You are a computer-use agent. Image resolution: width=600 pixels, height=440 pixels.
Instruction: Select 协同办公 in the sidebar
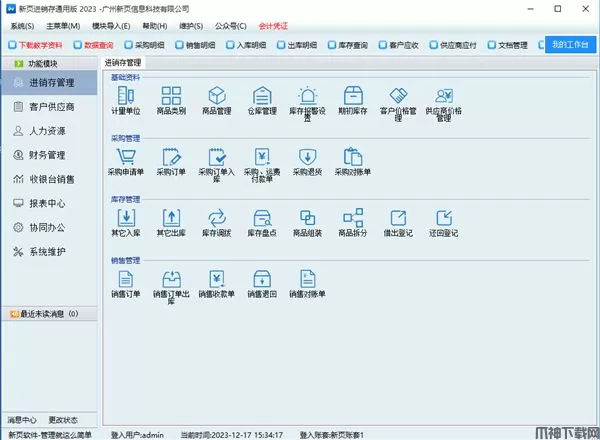(x=49, y=227)
